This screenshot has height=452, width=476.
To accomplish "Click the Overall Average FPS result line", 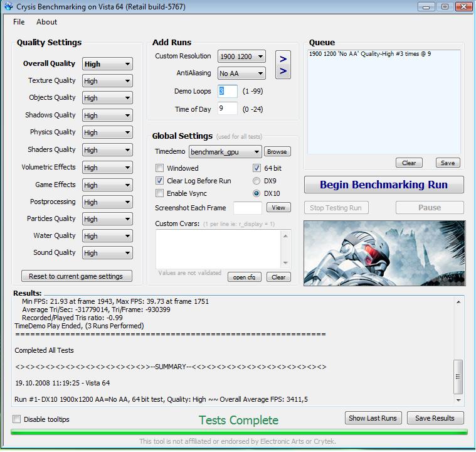I will coord(161,399).
